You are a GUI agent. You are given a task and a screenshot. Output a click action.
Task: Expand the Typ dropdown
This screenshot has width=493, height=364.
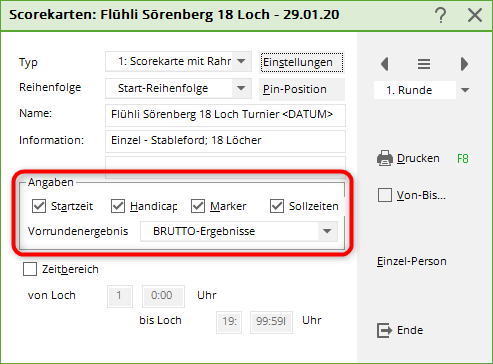coord(241,61)
